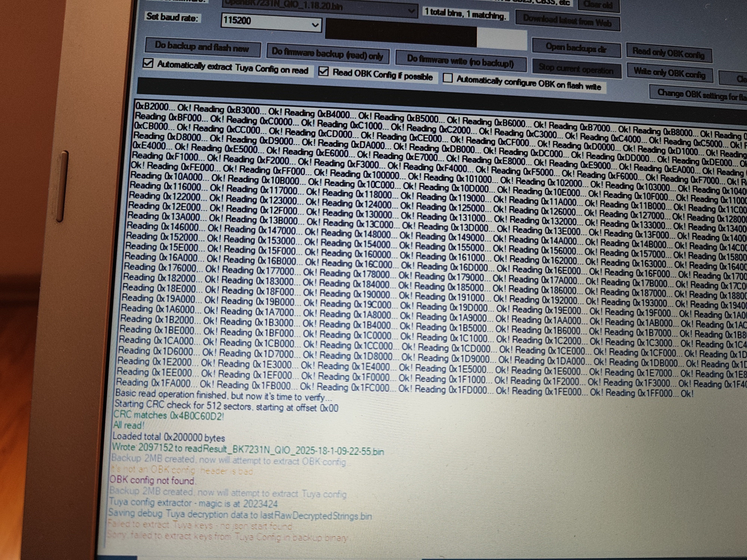Click 'Download latest from Web' button
Image resolution: width=747 pixels, height=560 pixels.
568,21
